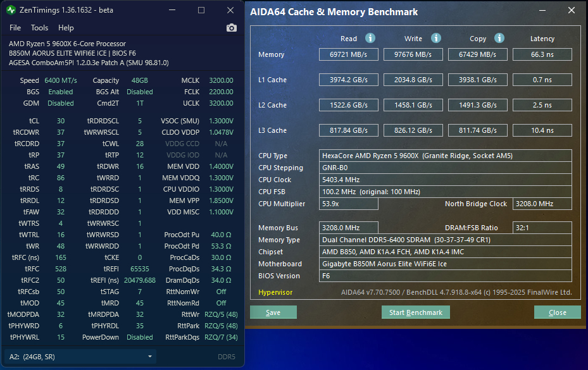
Task: Click DRAM:FSB Ratio 32:1 field
Action: [x=542, y=228]
